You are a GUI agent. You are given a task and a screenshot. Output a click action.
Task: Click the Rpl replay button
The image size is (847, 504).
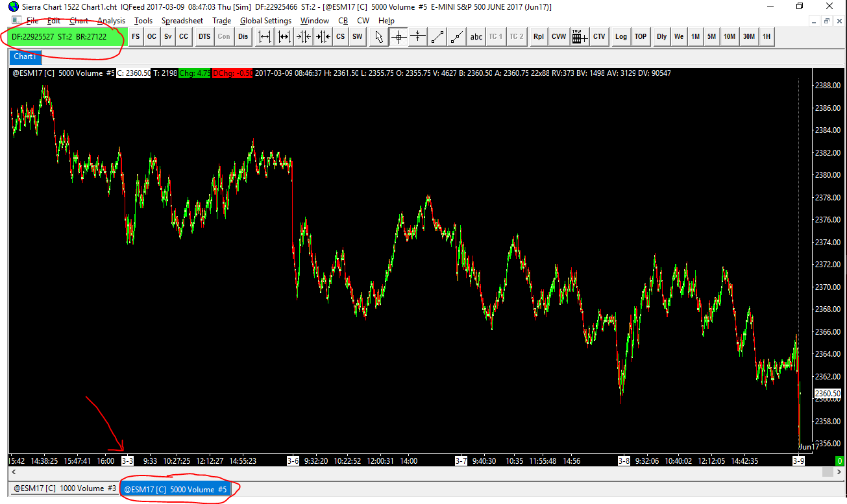coord(539,37)
